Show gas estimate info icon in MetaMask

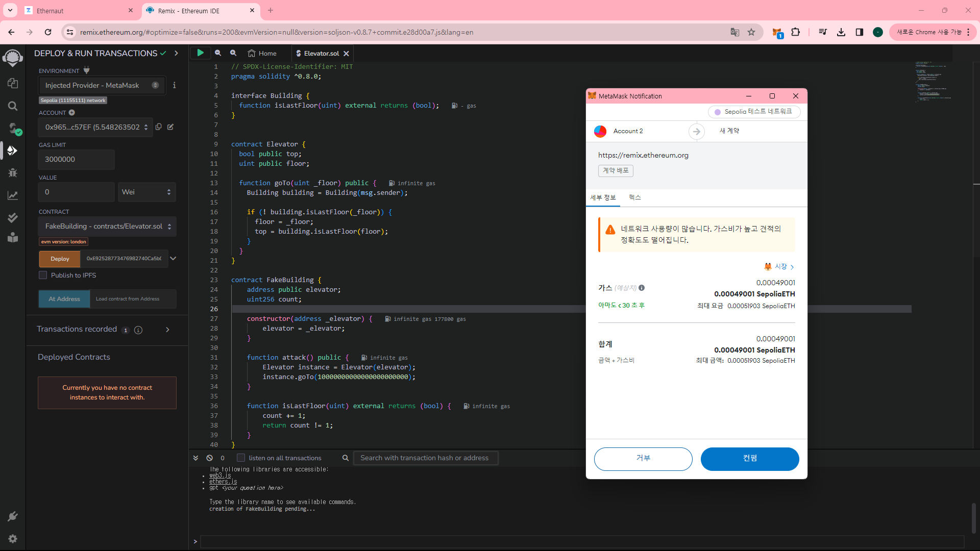tap(642, 288)
